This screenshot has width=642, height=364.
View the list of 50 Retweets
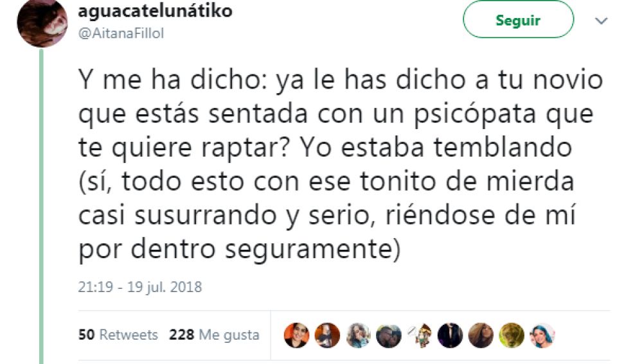click(x=118, y=334)
